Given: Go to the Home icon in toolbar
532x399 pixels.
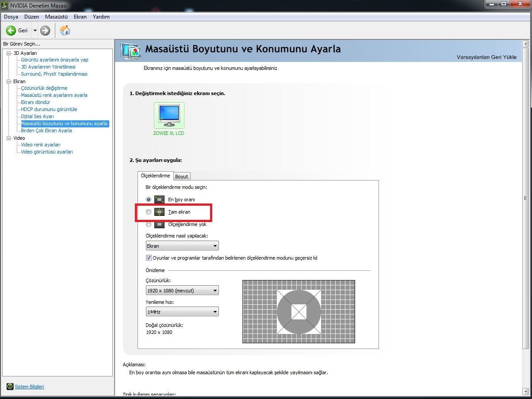Looking at the screenshot, I should (x=65, y=30).
